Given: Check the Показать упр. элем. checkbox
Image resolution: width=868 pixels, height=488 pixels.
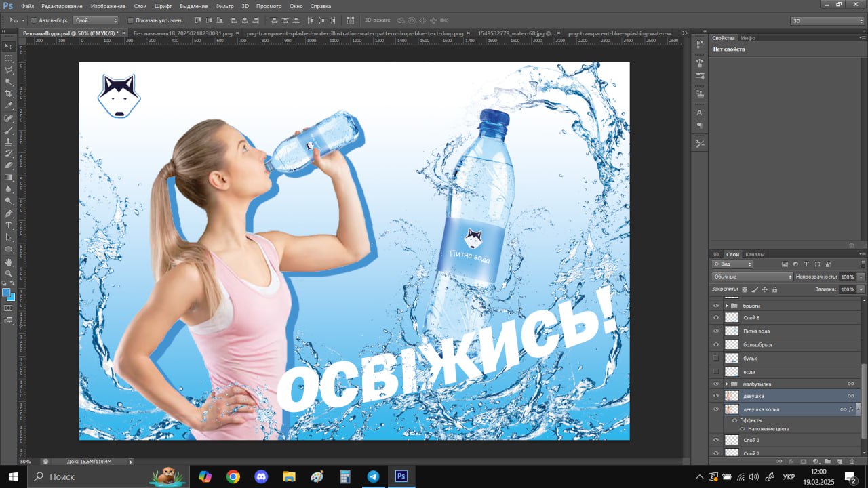Looking at the screenshot, I should [131, 20].
